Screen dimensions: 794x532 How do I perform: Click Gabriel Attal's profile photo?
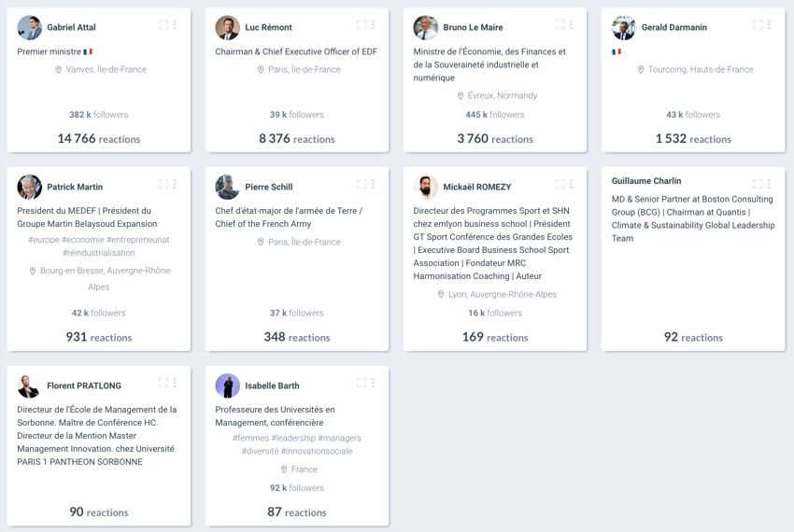pos(29,27)
